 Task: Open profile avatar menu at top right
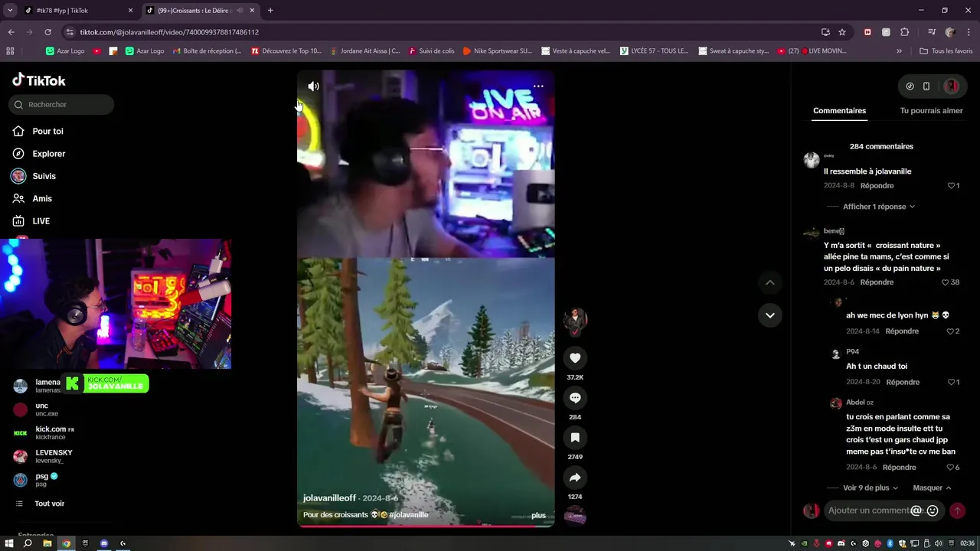pos(952,86)
